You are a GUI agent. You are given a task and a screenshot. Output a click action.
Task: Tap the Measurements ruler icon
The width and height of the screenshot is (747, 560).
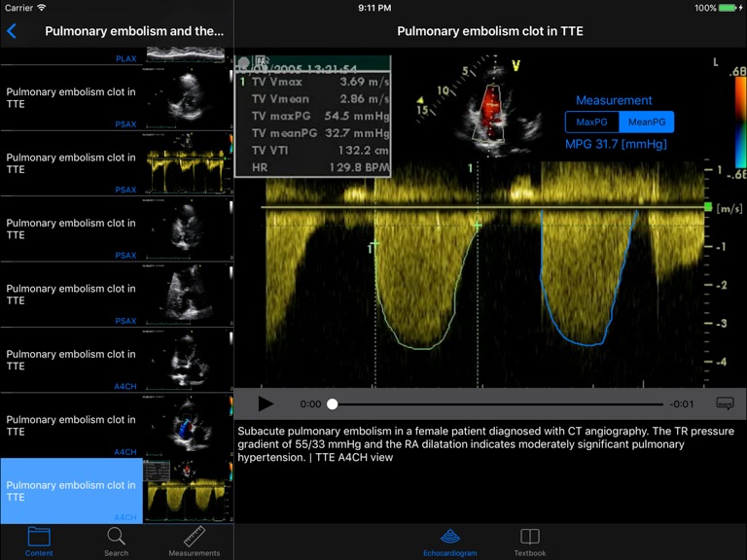point(194,537)
